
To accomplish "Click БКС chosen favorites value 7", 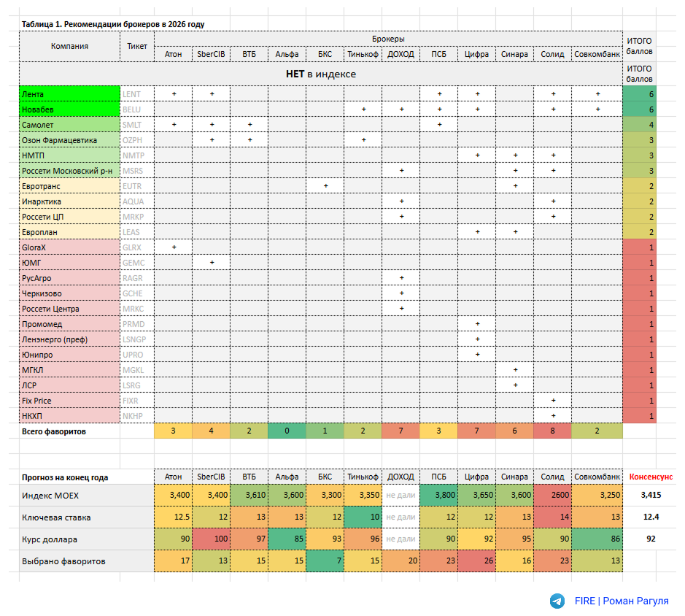I will click(325, 561).
